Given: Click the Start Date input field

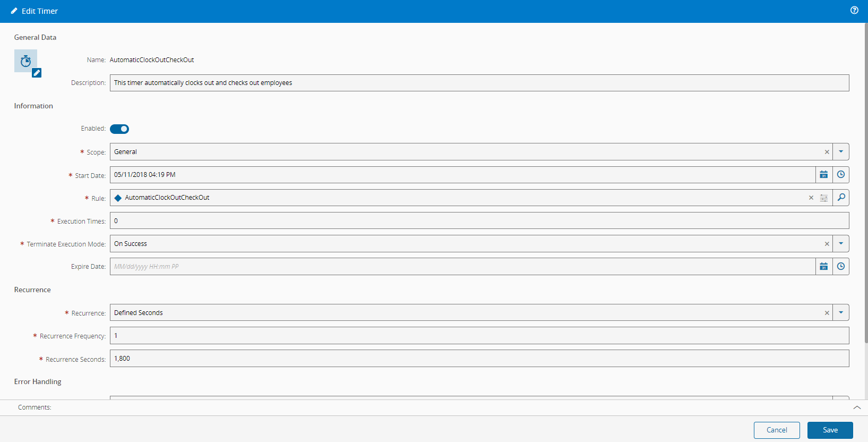Looking at the screenshot, I should click(x=462, y=175).
